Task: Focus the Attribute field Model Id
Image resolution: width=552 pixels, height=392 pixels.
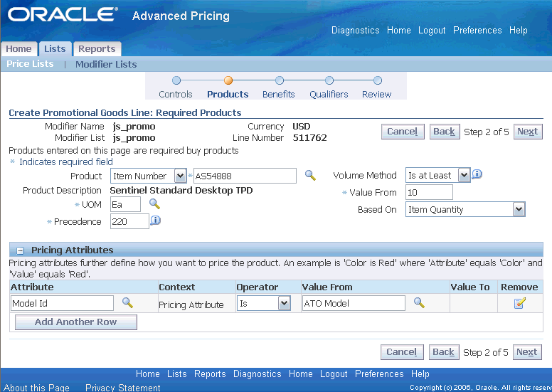Action: (62, 303)
